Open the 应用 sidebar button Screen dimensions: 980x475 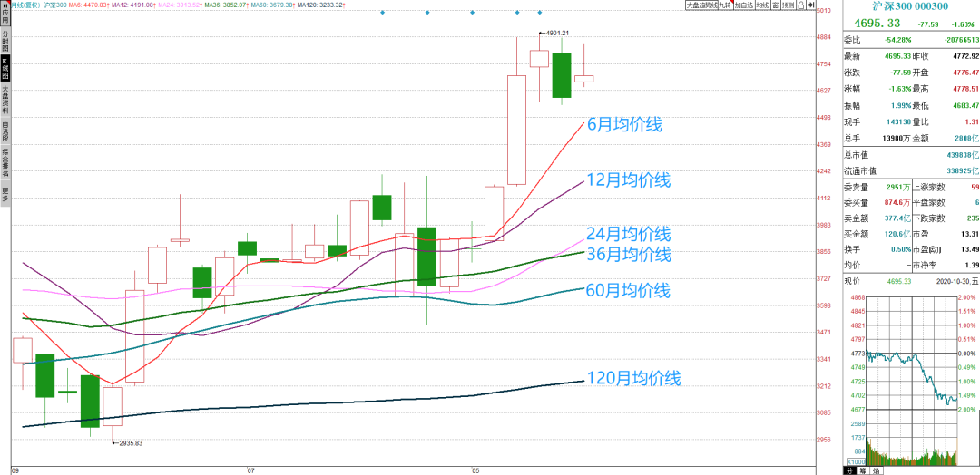point(5,12)
